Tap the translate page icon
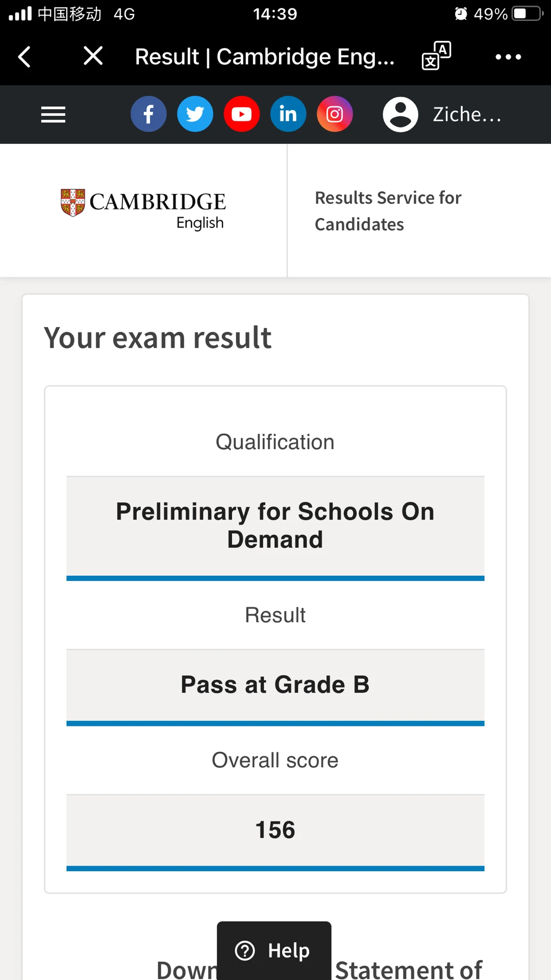 pyautogui.click(x=436, y=56)
